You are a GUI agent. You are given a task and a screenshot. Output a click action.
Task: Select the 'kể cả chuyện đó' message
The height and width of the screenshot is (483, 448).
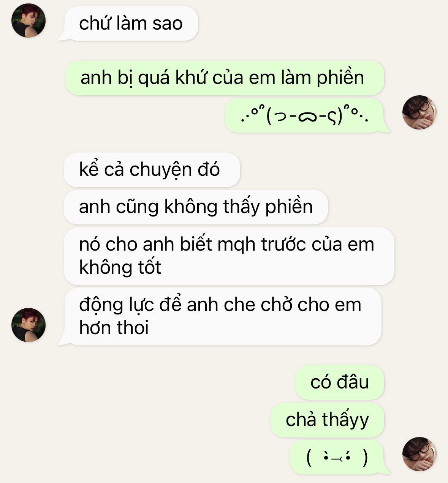click(x=152, y=170)
